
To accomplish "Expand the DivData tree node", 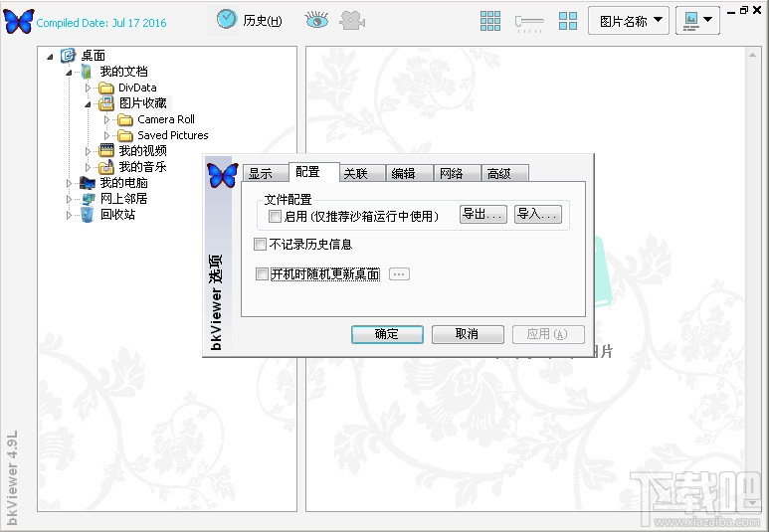I will point(88,88).
